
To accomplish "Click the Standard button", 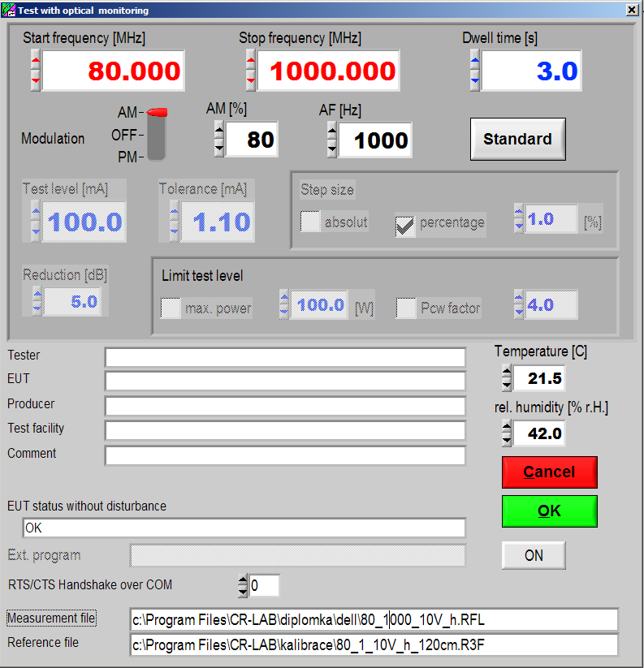I will [518, 139].
